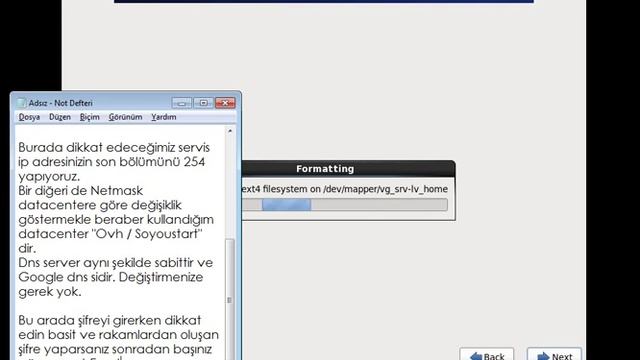Open the Biçim menu in Notepad
The width and height of the screenshot is (640, 360).
89,117
